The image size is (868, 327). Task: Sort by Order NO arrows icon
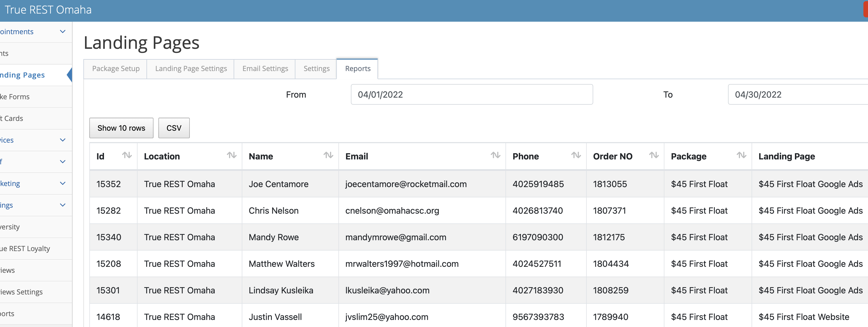(x=654, y=155)
